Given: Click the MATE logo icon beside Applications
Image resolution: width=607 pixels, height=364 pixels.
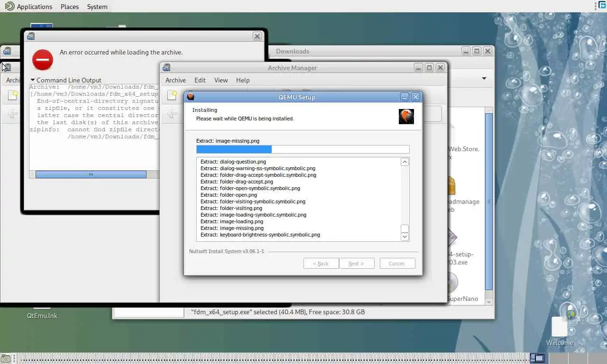Looking at the screenshot, I should click(9, 6).
